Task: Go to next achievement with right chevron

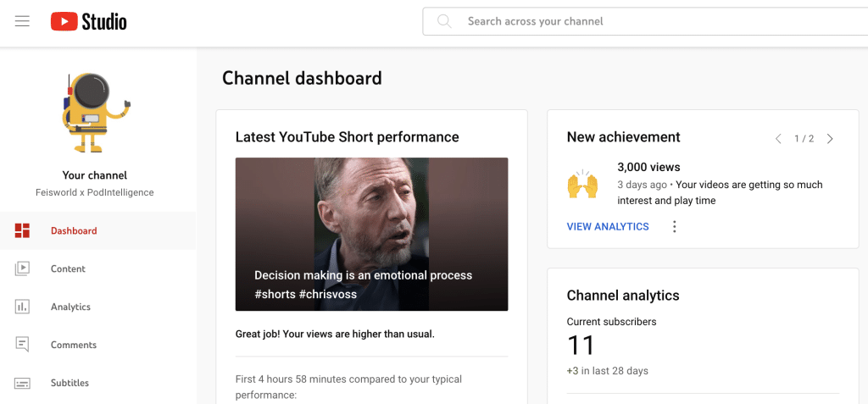Action: (x=830, y=139)
